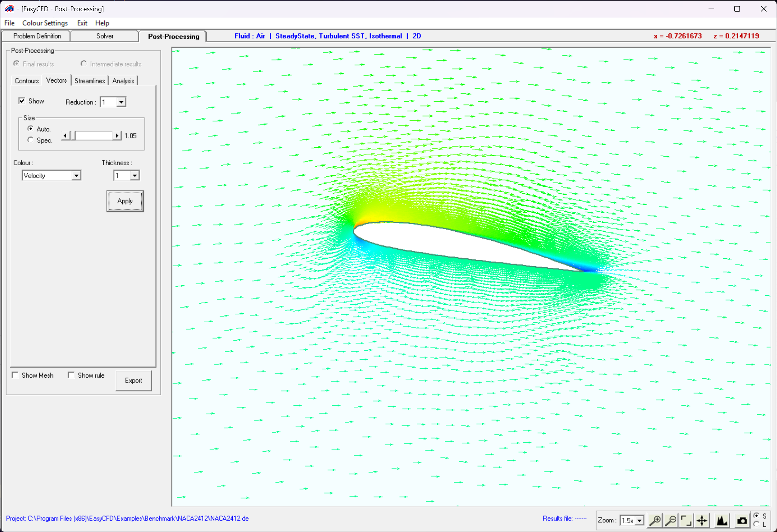
Task: Select the S radio button near camera
Action: tap(756, 516)
